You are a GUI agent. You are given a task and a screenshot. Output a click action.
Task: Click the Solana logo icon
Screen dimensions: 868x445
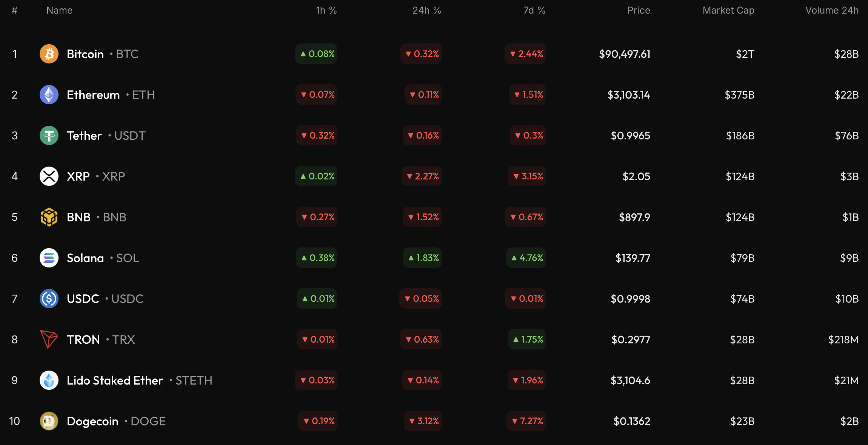pos(49,258)
